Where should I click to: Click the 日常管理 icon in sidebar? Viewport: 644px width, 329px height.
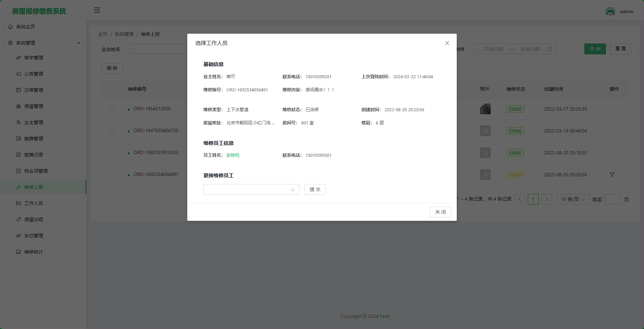[x=19, y=90]
